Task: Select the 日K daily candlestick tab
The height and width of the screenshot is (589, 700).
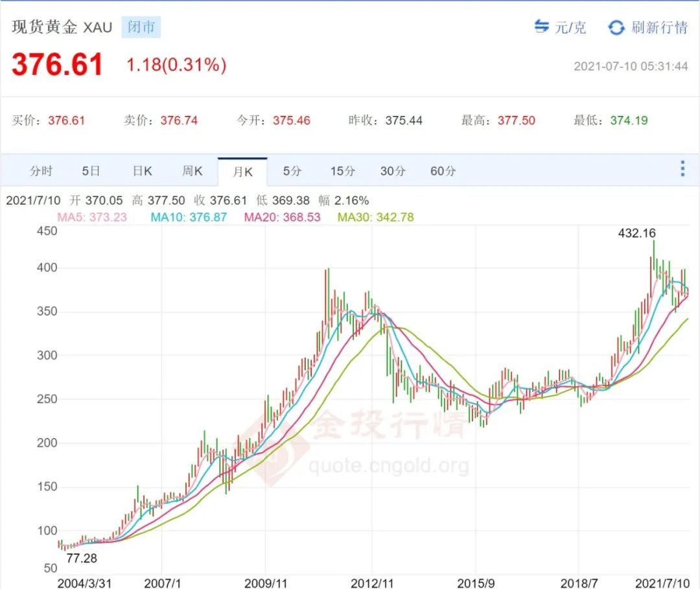Action: coord(141,170)
